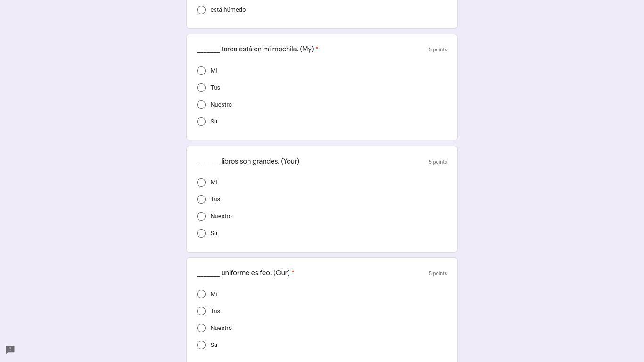Click the 5 points label of tarea question

click(x=438, y=49)
